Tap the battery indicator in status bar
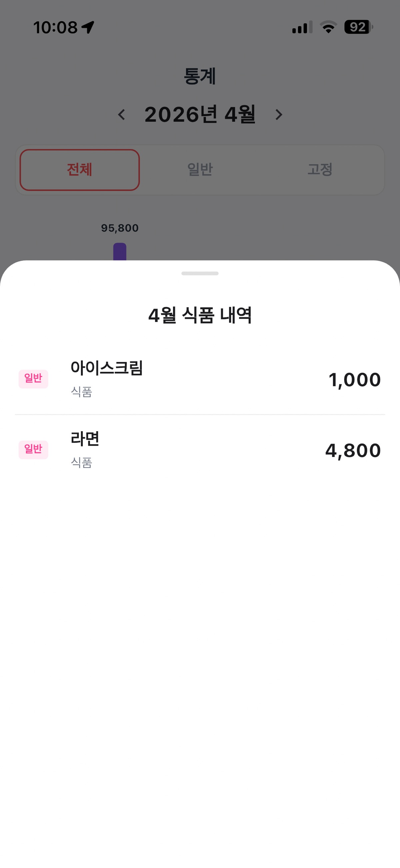The width and height of the screenshot is (400, 868). click(x=358, y=27)
